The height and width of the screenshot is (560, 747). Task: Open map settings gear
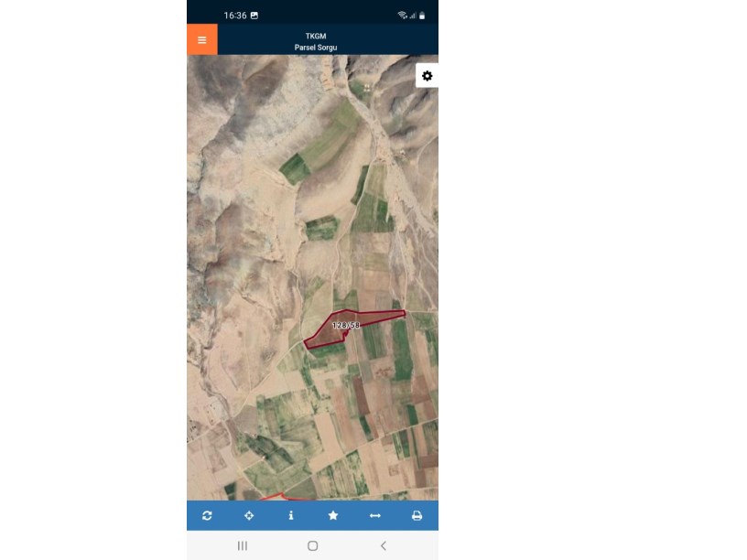pyautogui.click(x=427, y=76)
